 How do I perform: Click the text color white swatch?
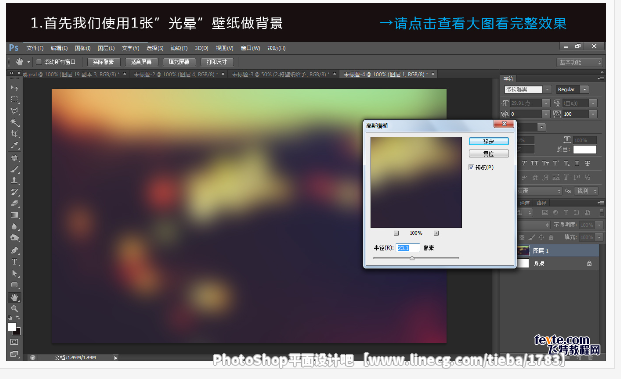pos(585,150)
